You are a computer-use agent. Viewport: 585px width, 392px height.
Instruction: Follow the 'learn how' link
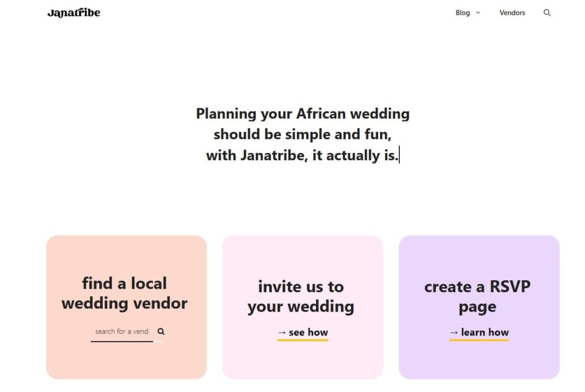tap(484, 333)
